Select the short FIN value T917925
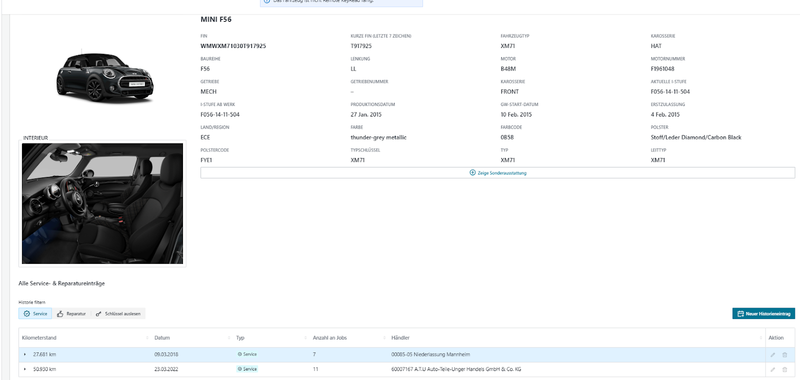This screenshot has height=380, width=800. pyautogui.click(x=361, y=46)
